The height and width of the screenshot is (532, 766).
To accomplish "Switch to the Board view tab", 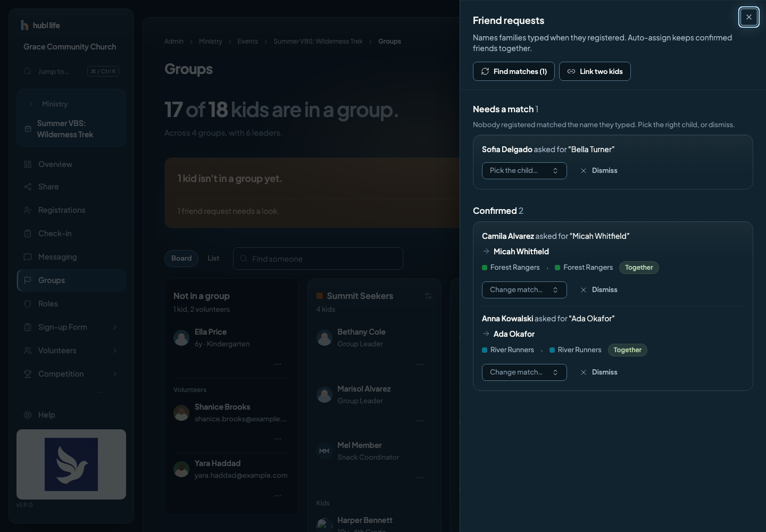I will 181,259.
